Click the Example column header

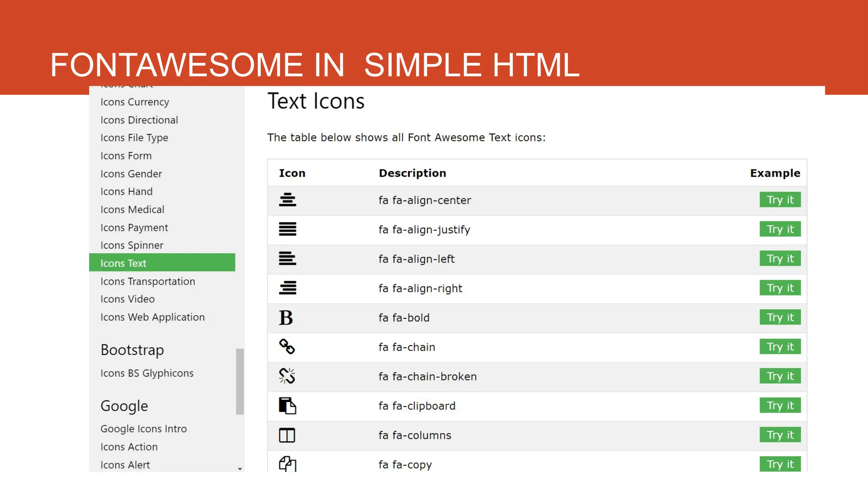pyautogui.click(x=775, y=173)
